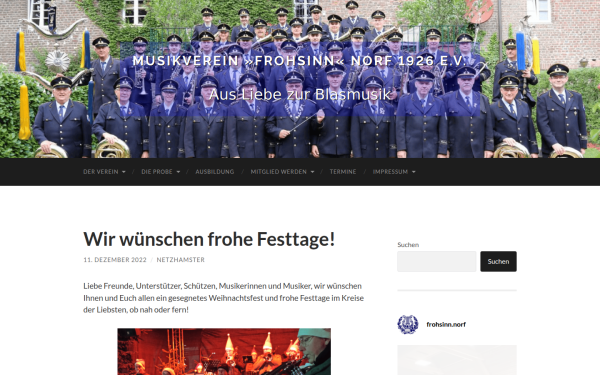Click the tagline Aus Liebe zur Blasmusik

(300, 95)
